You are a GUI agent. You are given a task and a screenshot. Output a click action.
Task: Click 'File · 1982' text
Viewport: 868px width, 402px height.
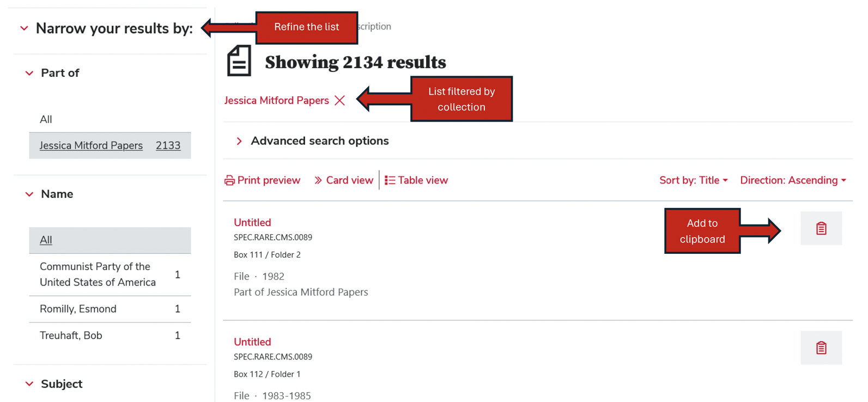[259, 276]
